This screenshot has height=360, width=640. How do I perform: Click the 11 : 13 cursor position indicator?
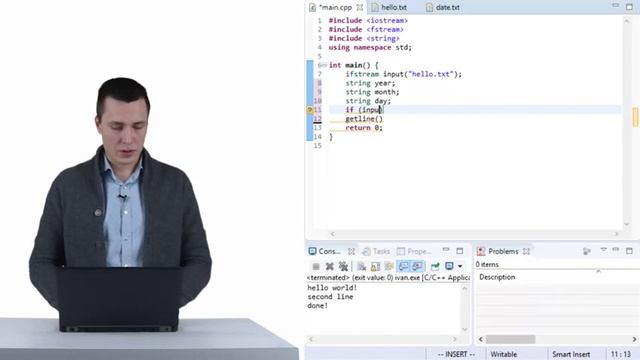620,354
